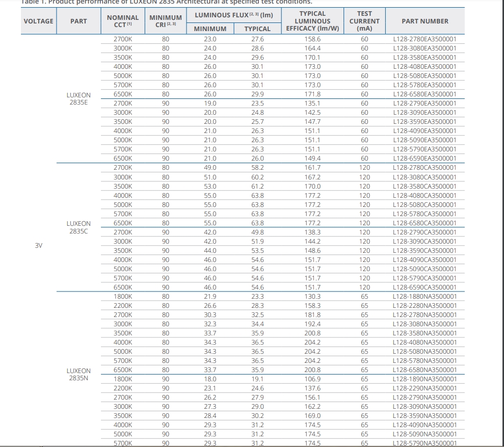Screen dimensions: 504x447
Task: Select part number L128-3590CA3500001
Action: (425, 250)
